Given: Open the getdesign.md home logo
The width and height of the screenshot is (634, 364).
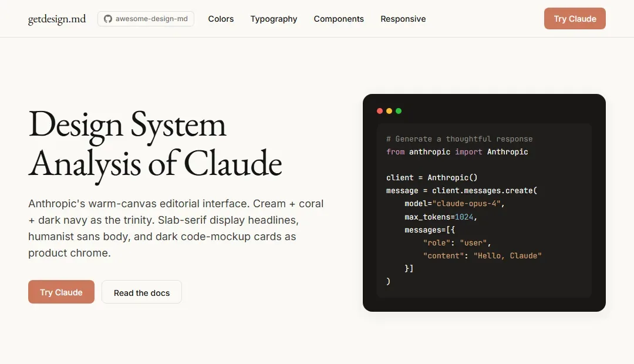Looking at the screenshot, I should 57,19.
